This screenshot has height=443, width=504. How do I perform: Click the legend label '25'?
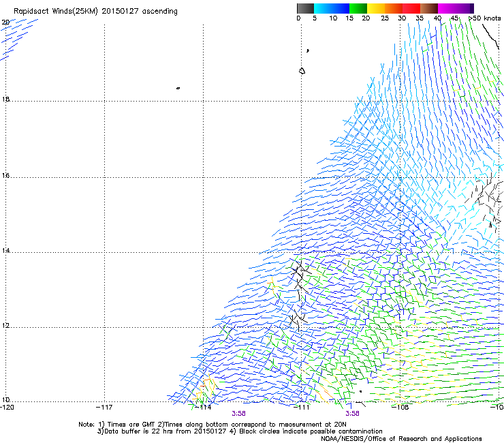tap(385, 18)
